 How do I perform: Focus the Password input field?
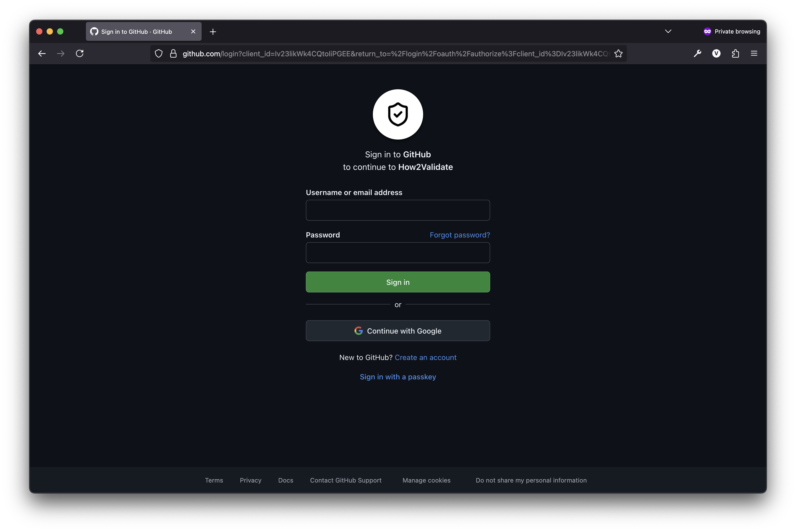click(x=398, y=252)
